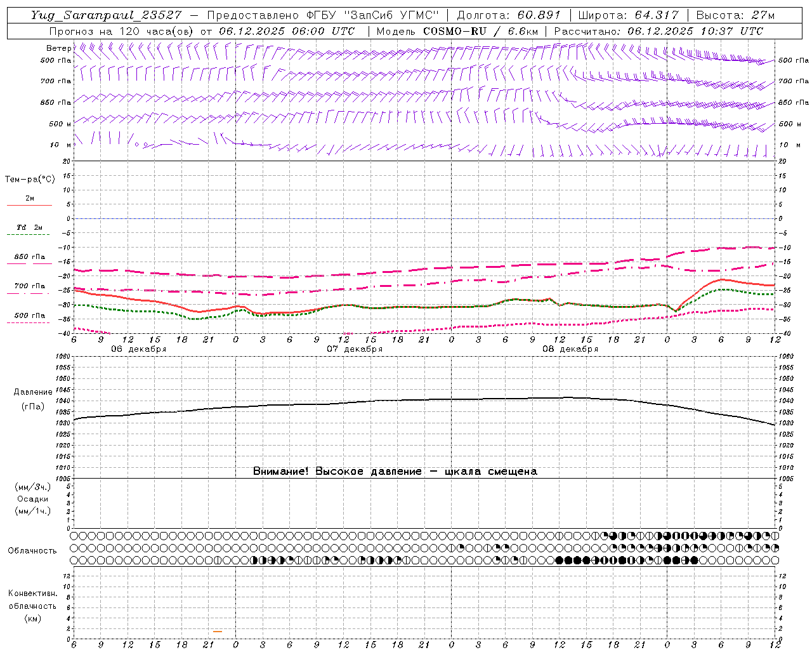Select the (мм/1ч.) precipitation unit label
812x650 pixels.
pyautogui.click(x=32, y=511)
